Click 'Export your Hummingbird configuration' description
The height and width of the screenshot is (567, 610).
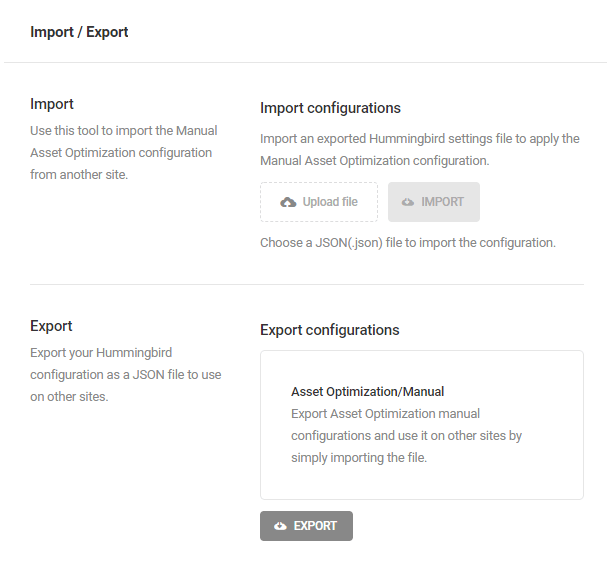(126, 375)
